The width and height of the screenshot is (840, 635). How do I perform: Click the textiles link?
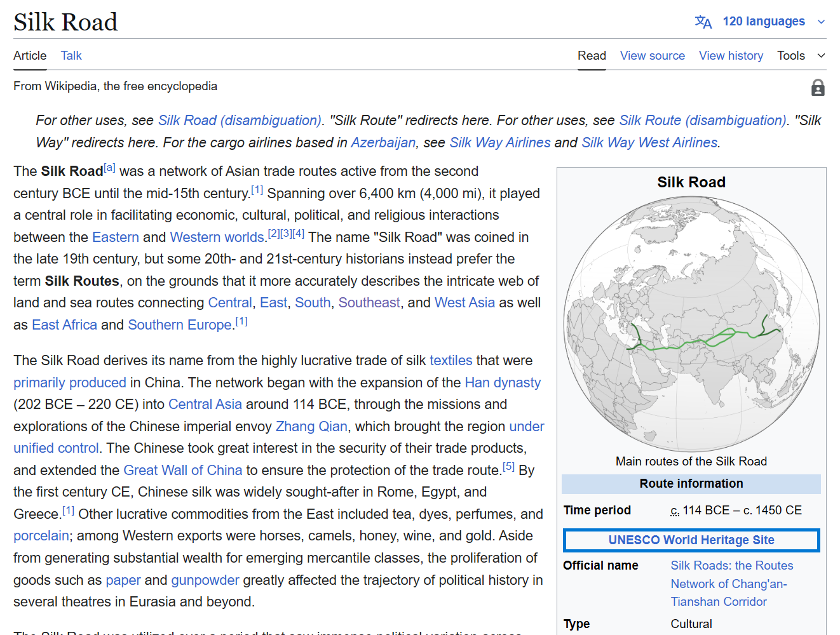tap(451, 361)
